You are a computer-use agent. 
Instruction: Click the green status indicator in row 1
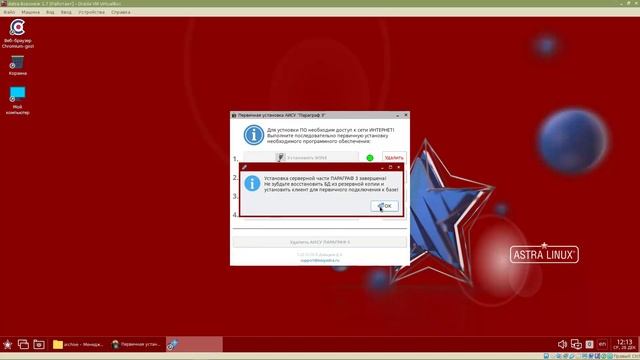tap(370, 158)
